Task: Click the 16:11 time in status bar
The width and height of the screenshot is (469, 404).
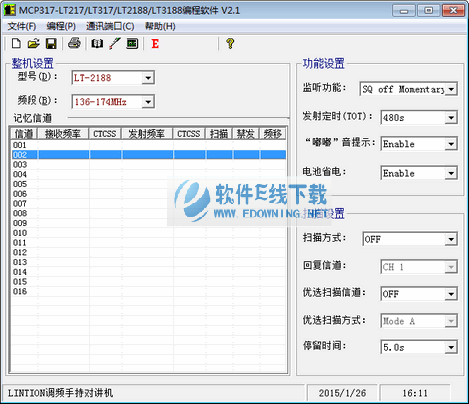Action: pyautogui.click(x=415, y=393)
